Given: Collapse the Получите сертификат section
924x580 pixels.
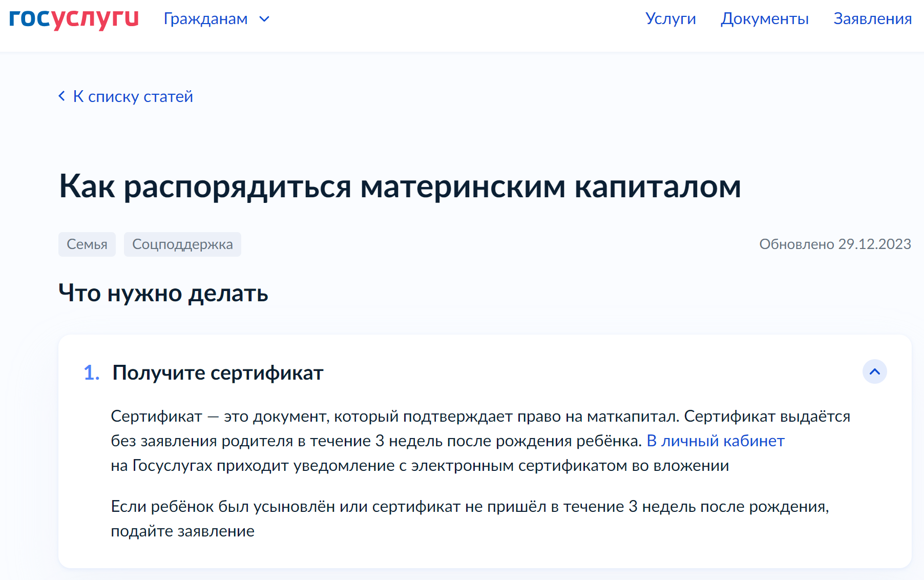Looking at the screenshot, I should (875, 371).
